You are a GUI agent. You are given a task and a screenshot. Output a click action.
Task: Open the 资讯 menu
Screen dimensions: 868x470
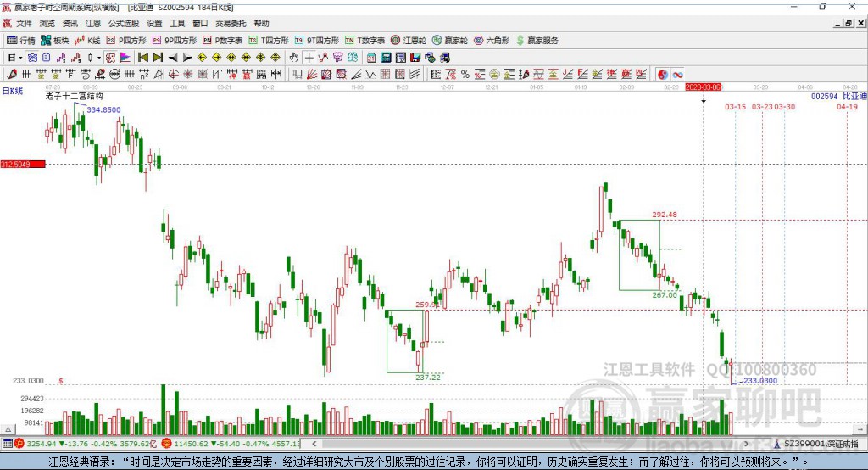click(70, 23)
